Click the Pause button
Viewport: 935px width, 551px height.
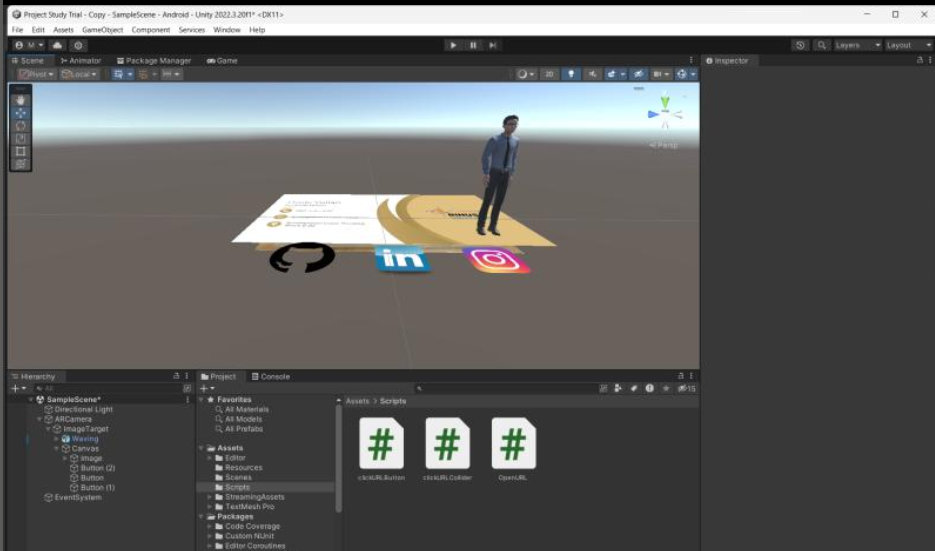pos(473,45)
